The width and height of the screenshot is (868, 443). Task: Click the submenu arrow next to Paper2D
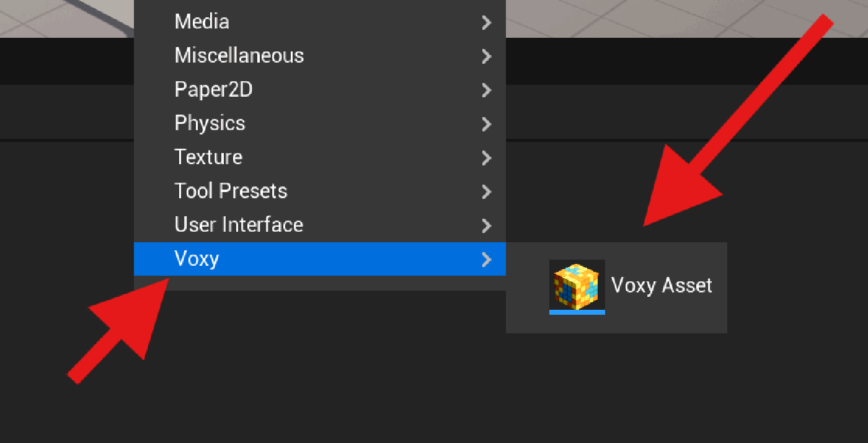pyautogui.click(x=487, y=90)
